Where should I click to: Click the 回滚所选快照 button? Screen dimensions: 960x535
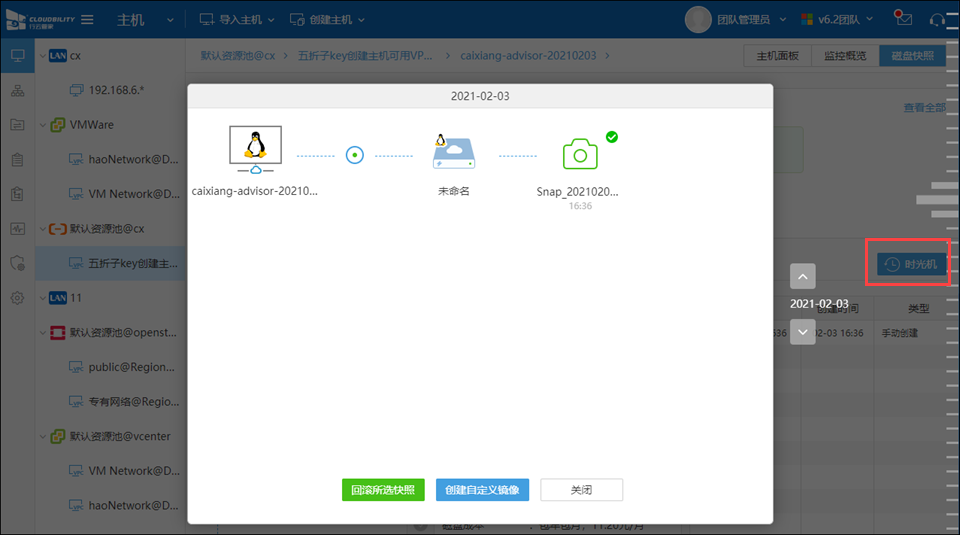click(x=383, y=490)
